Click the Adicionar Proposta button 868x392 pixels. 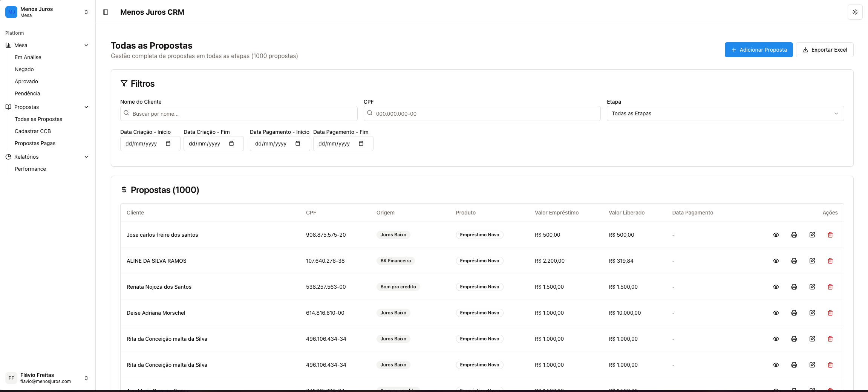click(x=759, y=50)
